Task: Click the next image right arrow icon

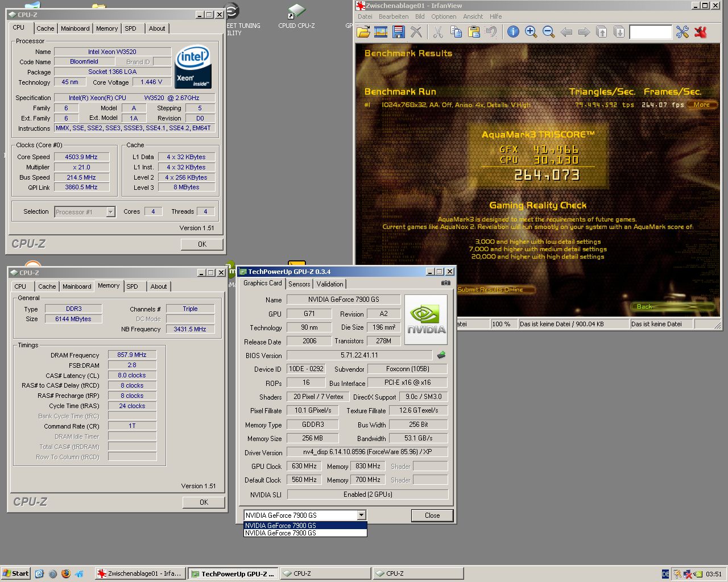Action: [584, 32]
